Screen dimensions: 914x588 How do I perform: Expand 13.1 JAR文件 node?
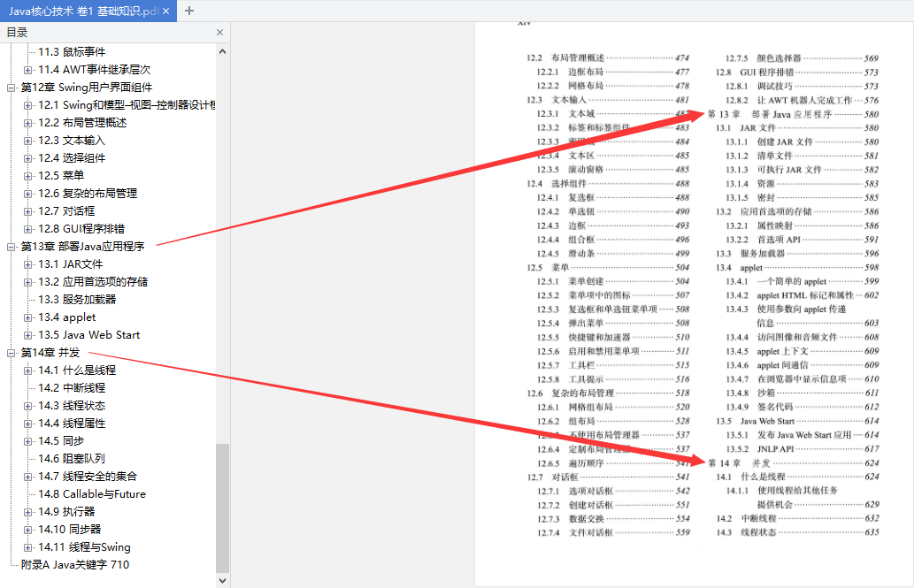point(27,264)
